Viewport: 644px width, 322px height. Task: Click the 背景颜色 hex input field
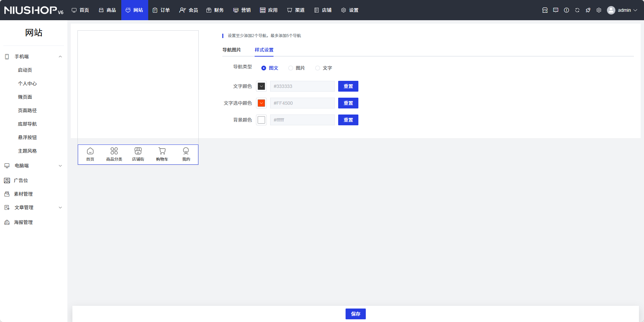302,120
